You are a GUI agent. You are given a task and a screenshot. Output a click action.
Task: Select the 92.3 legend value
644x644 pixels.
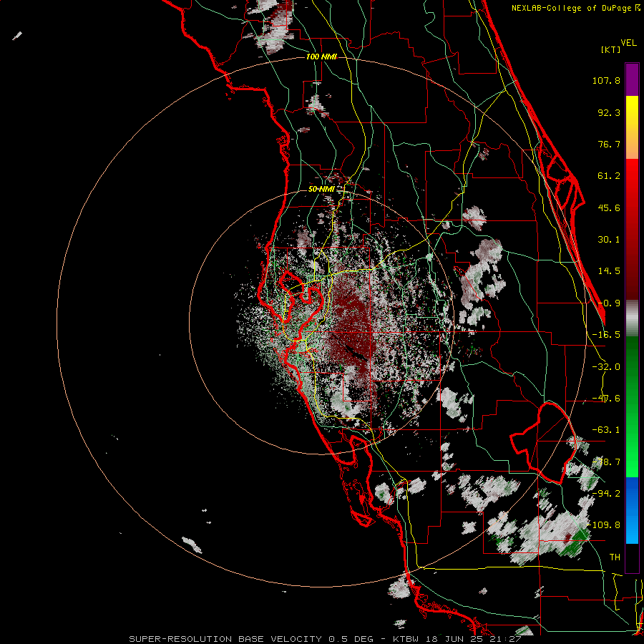pyautogui.click(x=609, y=112)
